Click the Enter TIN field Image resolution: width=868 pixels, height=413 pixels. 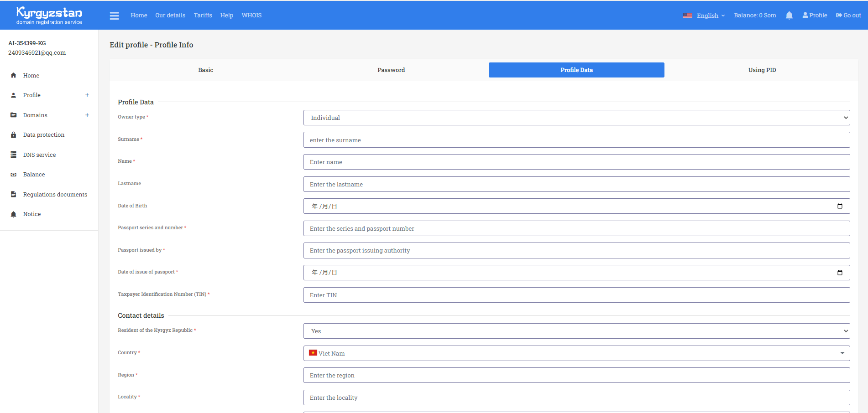point(576,295)
